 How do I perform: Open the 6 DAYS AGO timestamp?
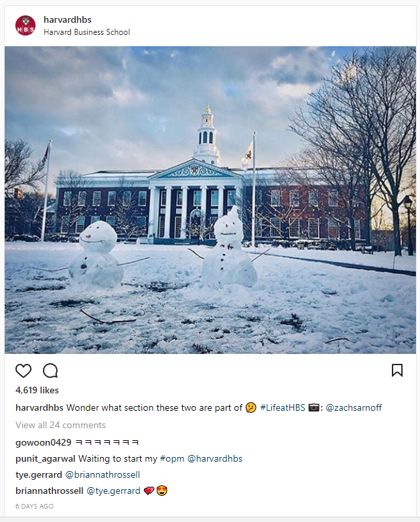click(x=34, y=506)
